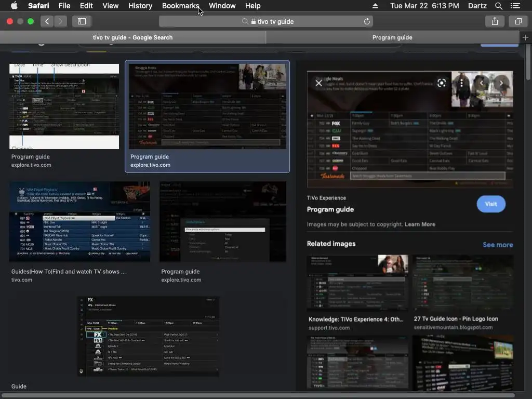The height and width of the screenshot is (399, 532).
Task: Open the NBA Playoff Playback guide thumbnail
Action: click(79, 221)
